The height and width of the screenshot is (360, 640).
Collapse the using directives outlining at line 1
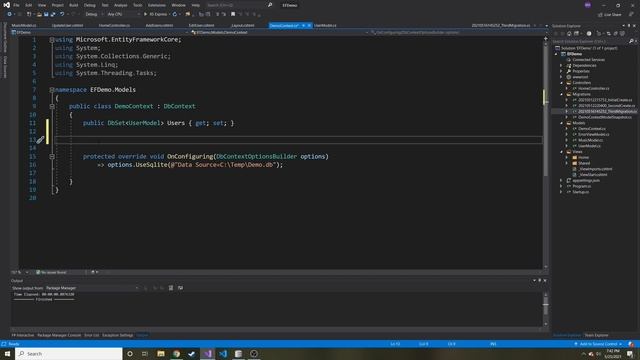[x=52, y=40]
